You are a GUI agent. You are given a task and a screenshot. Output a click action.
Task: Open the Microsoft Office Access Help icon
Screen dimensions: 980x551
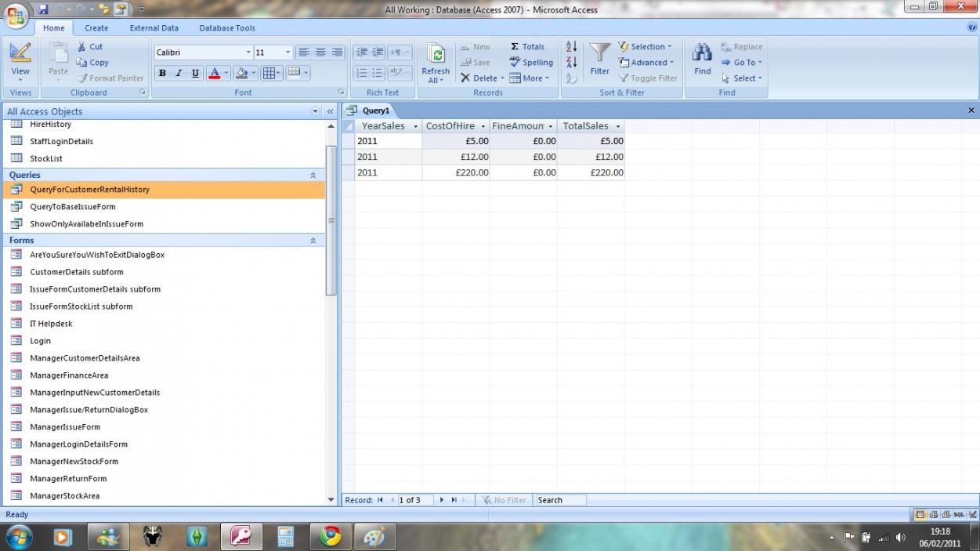click(x=972, y=27)
